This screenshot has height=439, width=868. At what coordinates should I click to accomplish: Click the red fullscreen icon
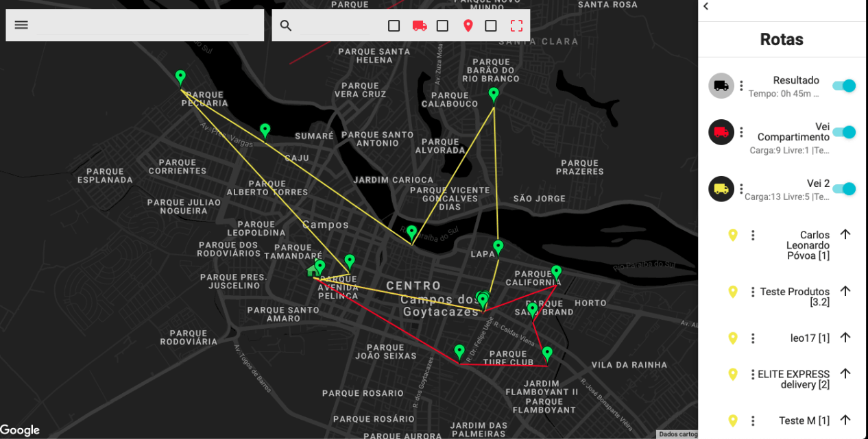point(516,25)
